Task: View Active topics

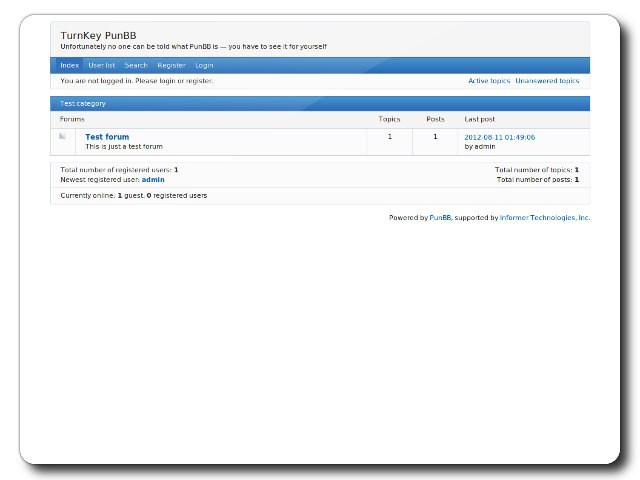Action: tap(489, 81)
